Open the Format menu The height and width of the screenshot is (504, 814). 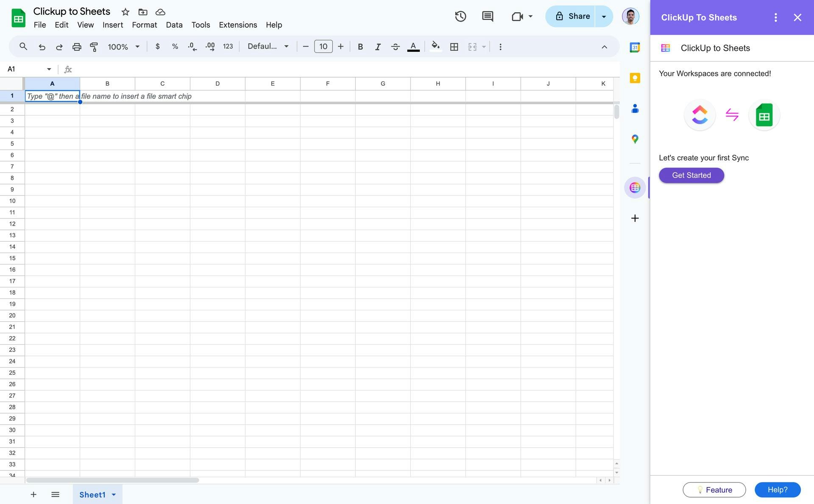coord(145,25)
